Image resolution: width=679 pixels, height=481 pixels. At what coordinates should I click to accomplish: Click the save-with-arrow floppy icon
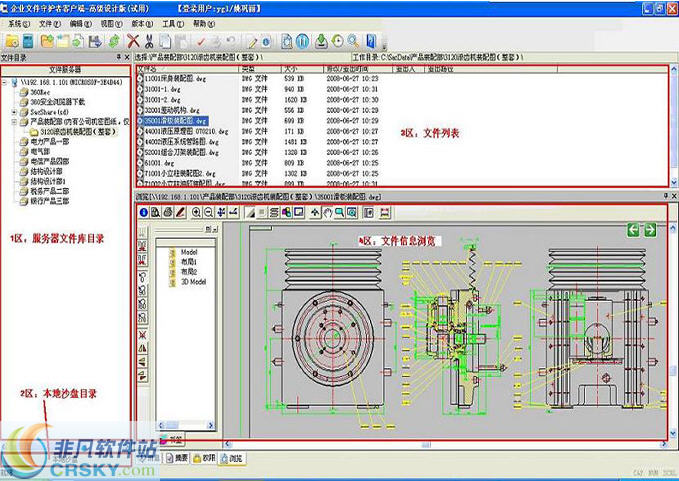point(95,41)
